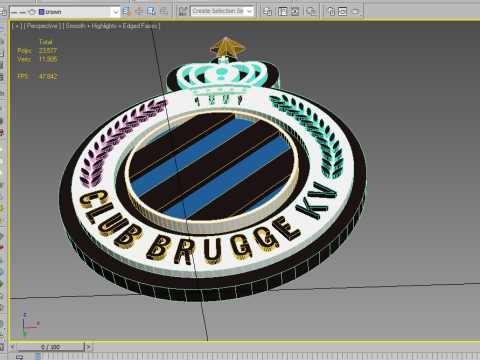The image size is (480, 360).
Task: Step time slider back with < arrow
Action: 13,347
